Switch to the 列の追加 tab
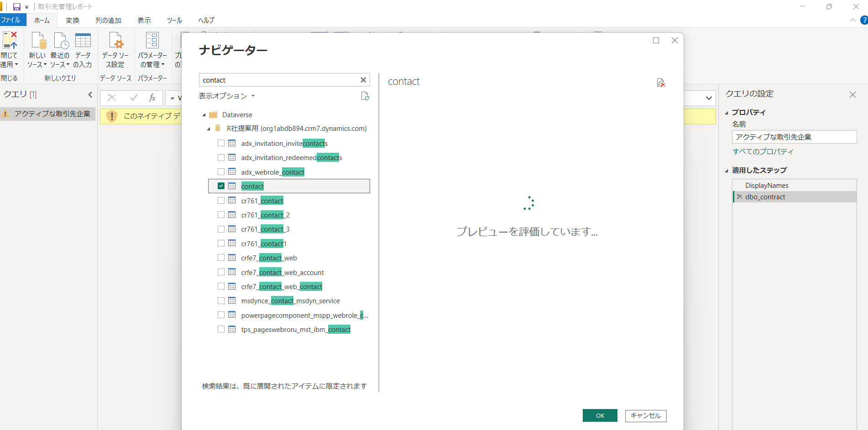The height and width of the screenshot is (430, 868). tap(109, 21)
